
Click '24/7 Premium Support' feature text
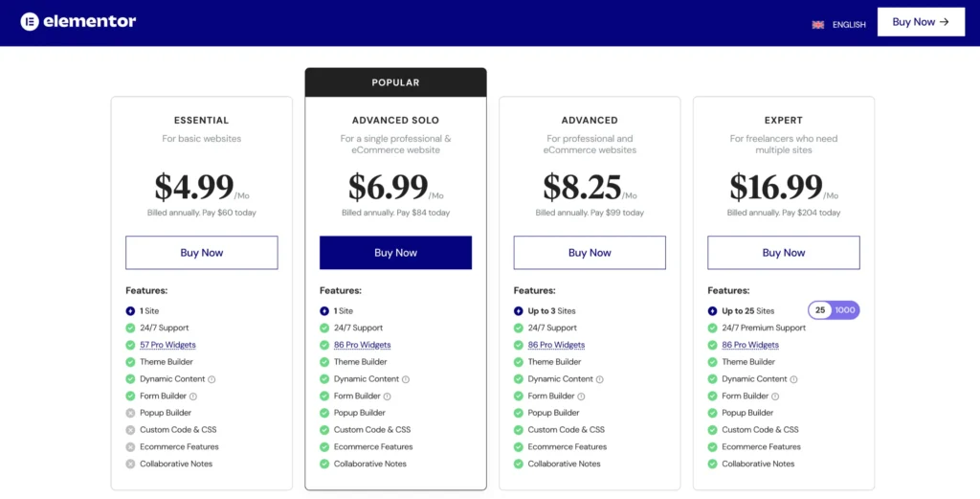(764, 328)
